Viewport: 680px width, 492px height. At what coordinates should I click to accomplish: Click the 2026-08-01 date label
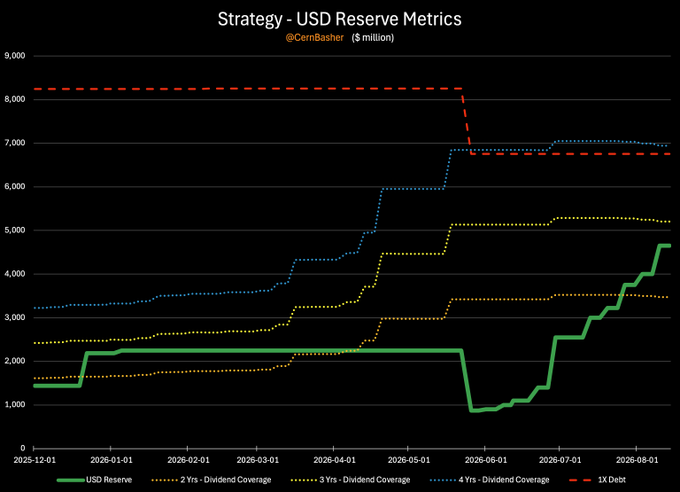coord(637,460)
